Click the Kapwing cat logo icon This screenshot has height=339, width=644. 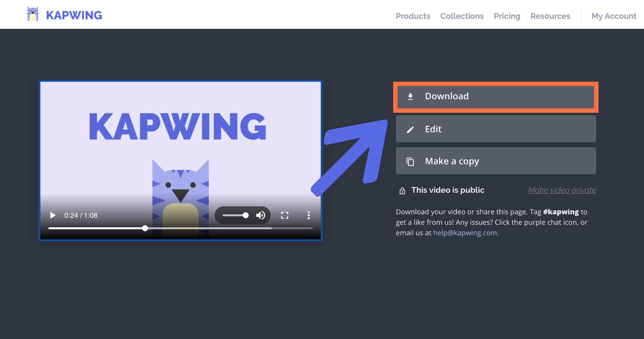[33, 14]
